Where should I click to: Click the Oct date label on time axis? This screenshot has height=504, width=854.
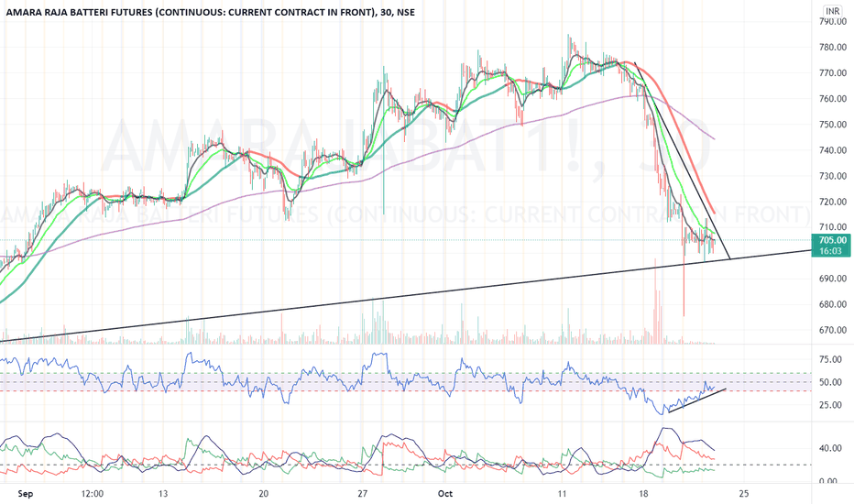coord(445,494)
